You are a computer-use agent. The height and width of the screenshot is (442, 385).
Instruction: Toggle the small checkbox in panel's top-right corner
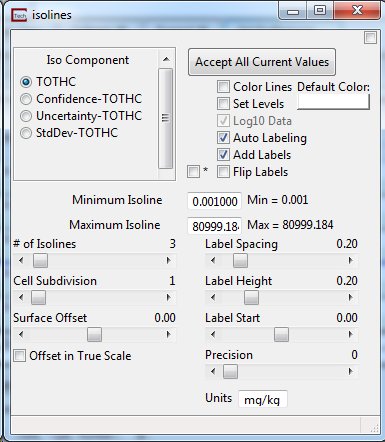(370, 38)
